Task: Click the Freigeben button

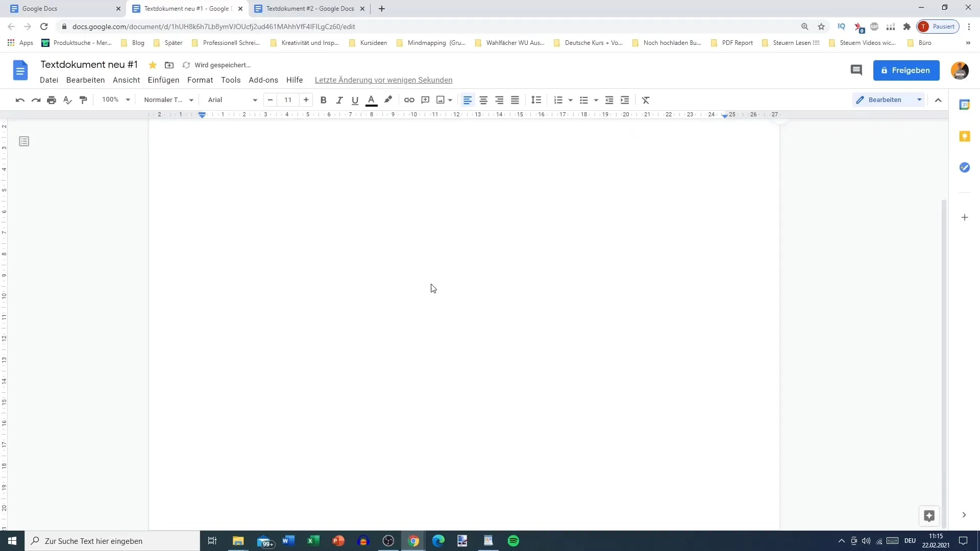Action: pos(906,70)
